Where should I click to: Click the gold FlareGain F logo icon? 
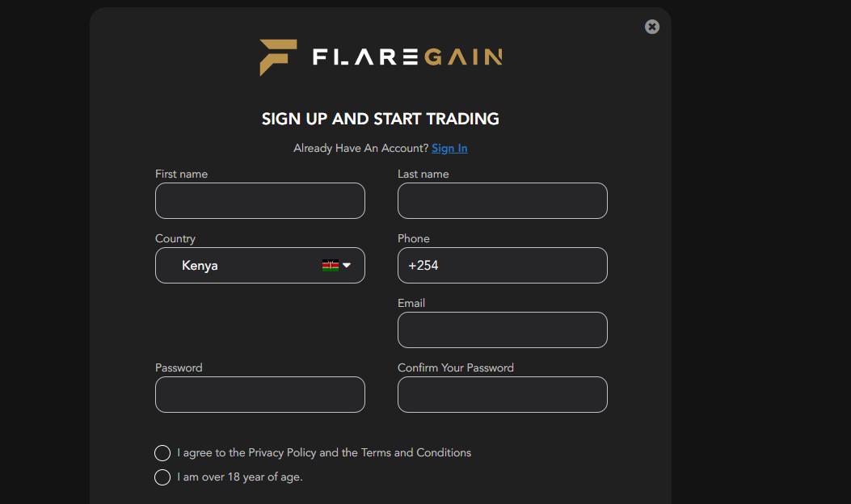[277, 57]
